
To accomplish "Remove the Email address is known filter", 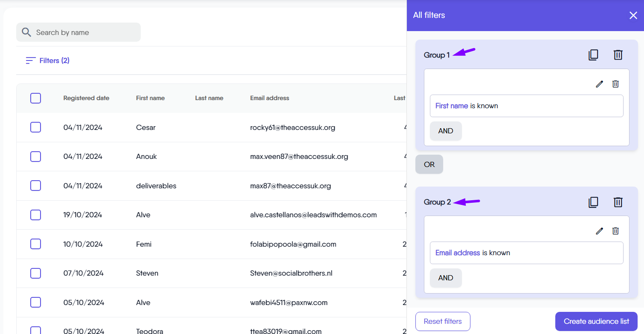I will pos(615,231).
